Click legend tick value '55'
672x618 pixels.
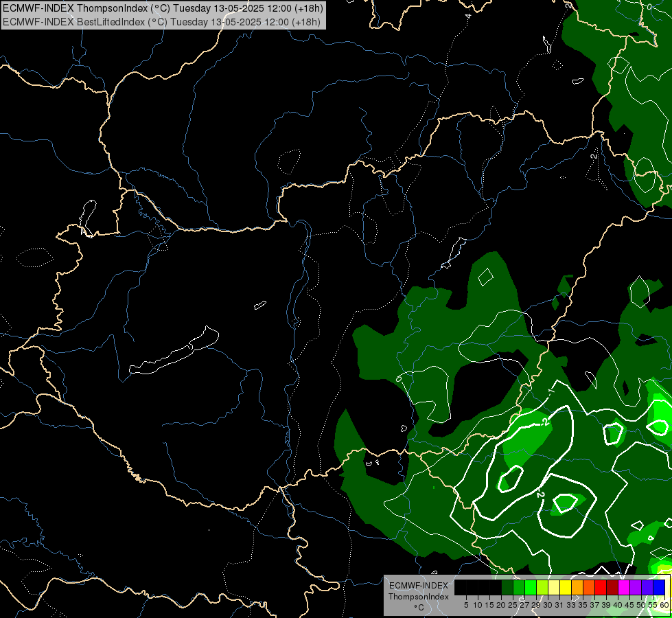653,605
